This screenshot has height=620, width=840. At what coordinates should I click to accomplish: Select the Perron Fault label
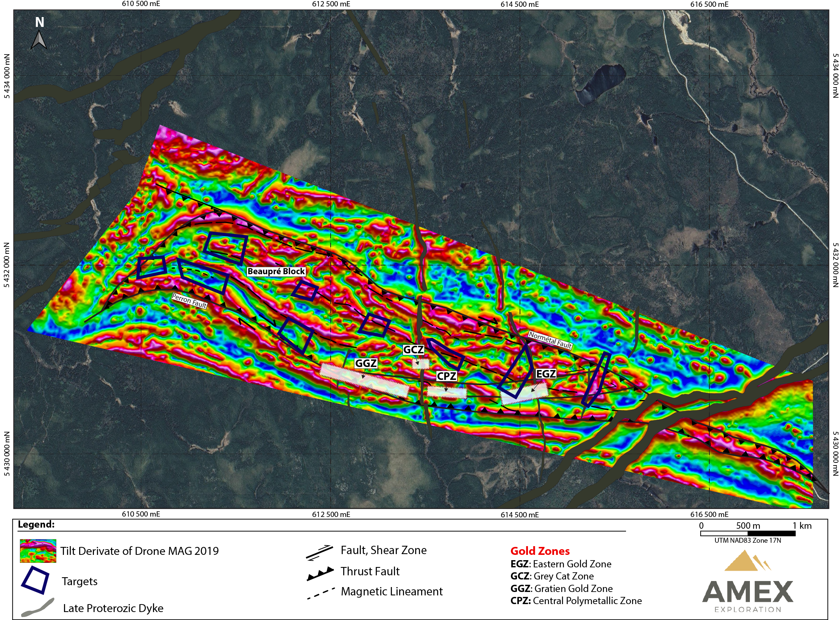189,301
